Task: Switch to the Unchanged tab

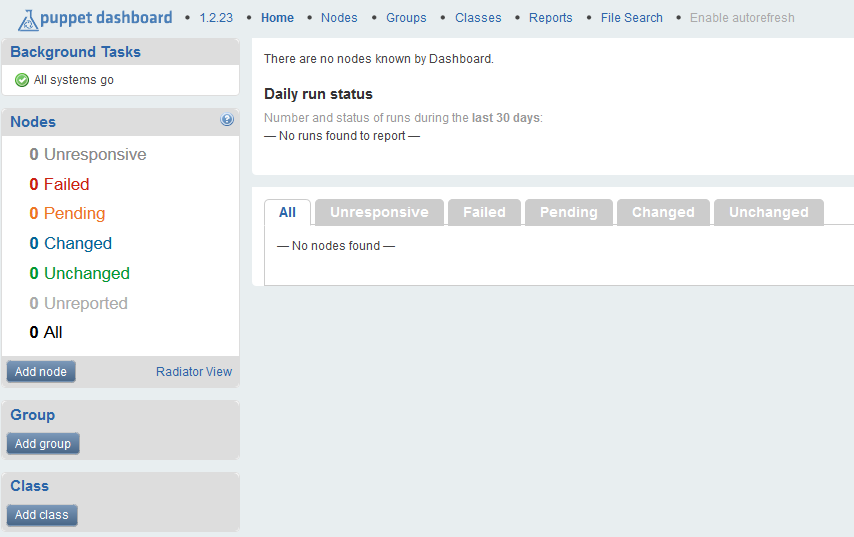Action: pos(768,212)
